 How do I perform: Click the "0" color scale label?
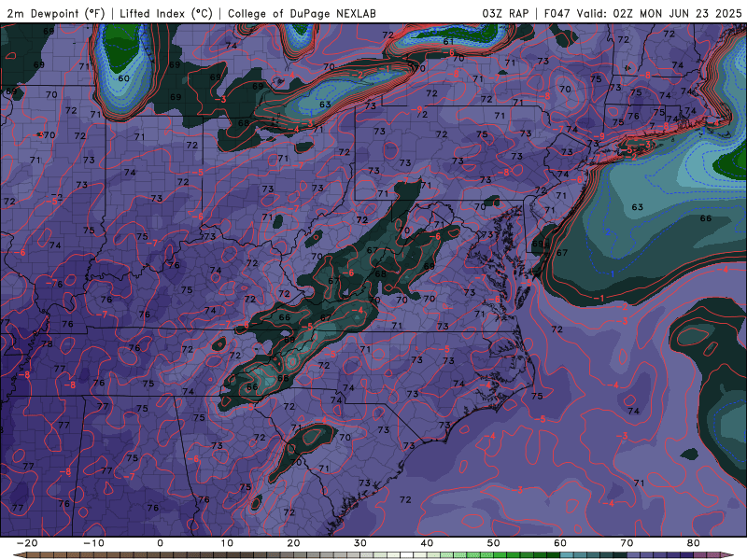point(160,543)
